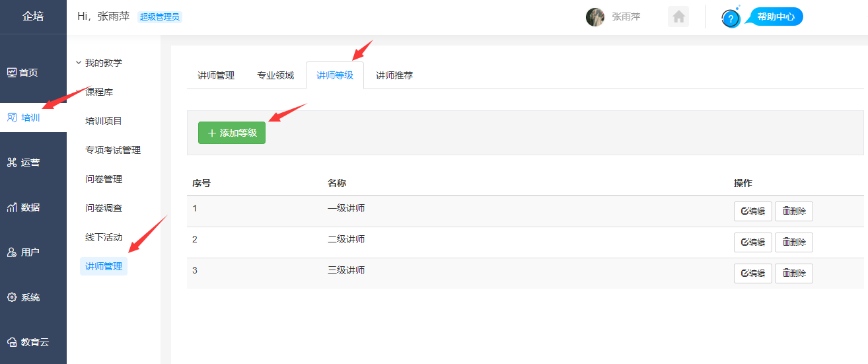Open 课程库 in the submenu
The width and height of the screenshot is (868, 364).
[99, 92]
